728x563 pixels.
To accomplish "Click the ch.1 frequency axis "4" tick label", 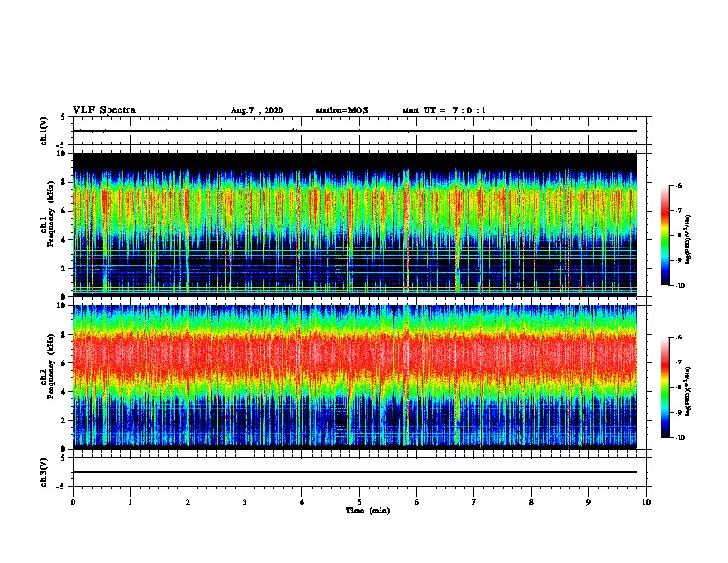I will tap(64, 240).
